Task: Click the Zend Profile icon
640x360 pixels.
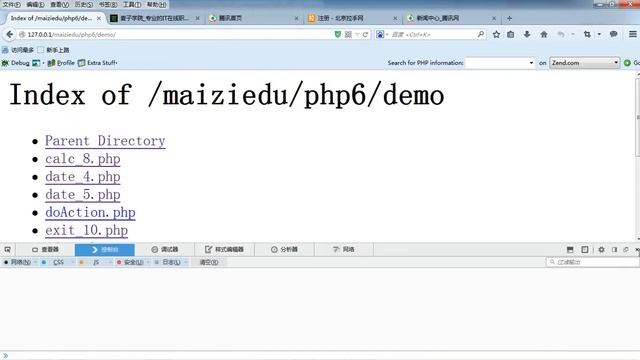Action: click(x=51, y=63)
